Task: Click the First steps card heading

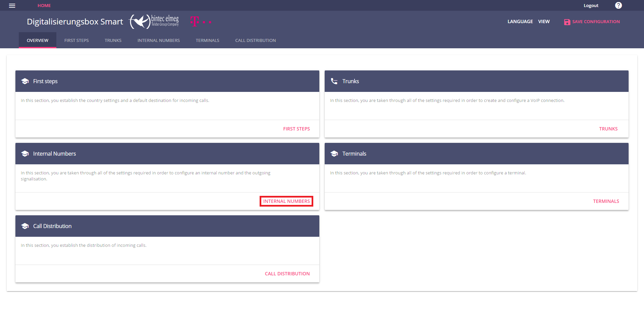Action: pos(45,81)
